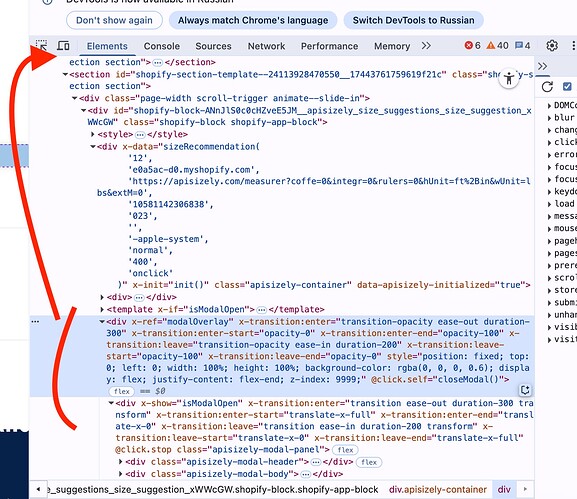
Task: Toggle device toolbar icon
Action: pos(63,46)
